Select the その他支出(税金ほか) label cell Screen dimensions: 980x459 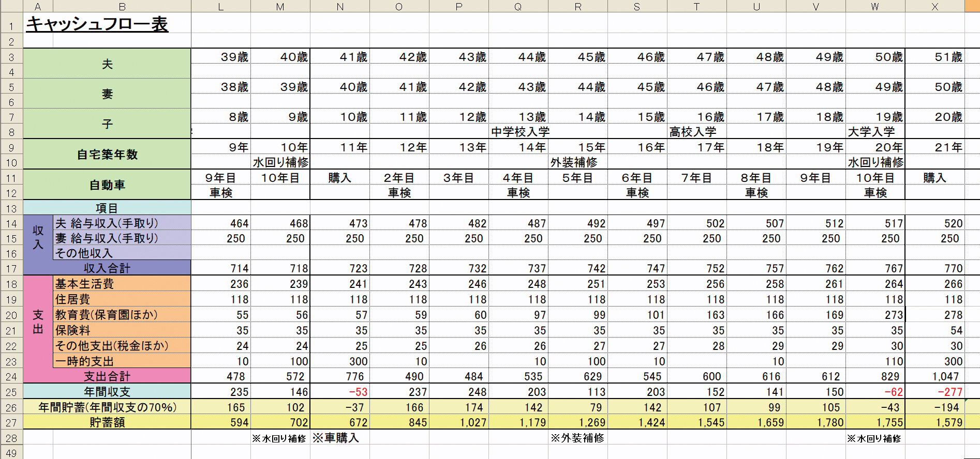click(x=122, y=346)
